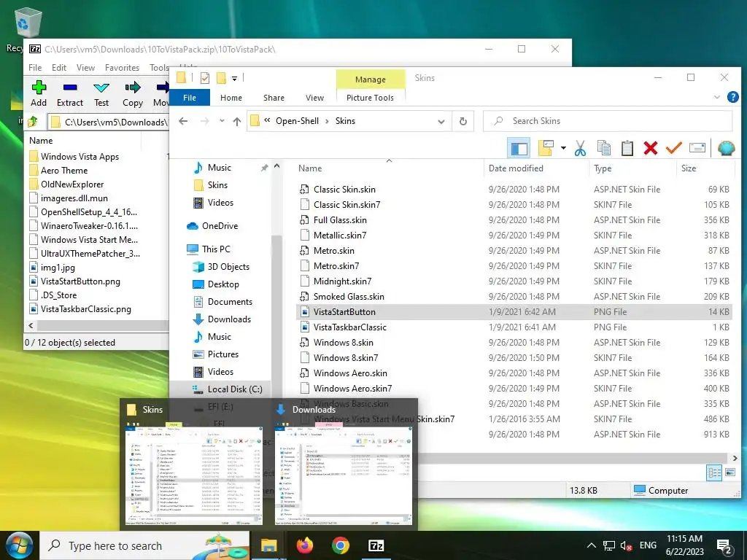Click the orange checkmark Properties icon
The height and width of the screenshot is (560, 747).
[x=673, y=149]
